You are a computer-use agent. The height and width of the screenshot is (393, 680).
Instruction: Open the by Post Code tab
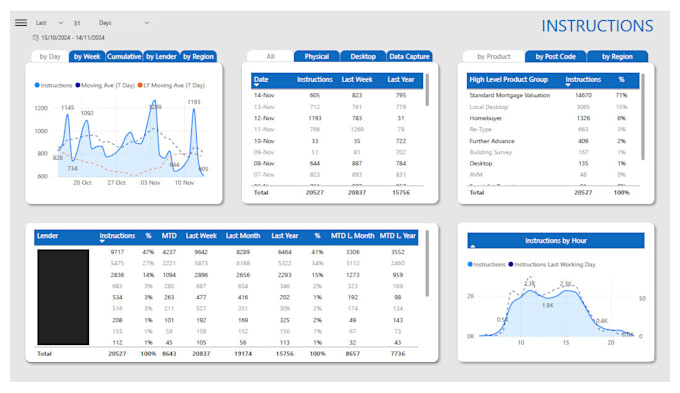pos(556,56)
